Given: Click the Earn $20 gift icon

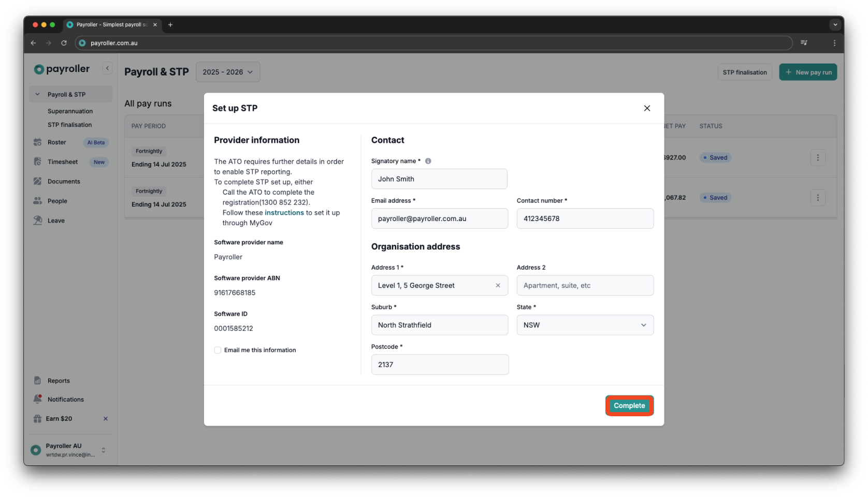Looking at the screenshot, I should coord(37,419).
